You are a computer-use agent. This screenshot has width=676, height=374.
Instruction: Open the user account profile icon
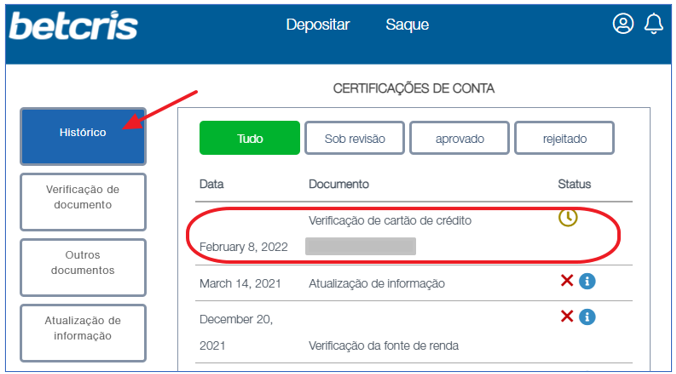tap(623, 24)
